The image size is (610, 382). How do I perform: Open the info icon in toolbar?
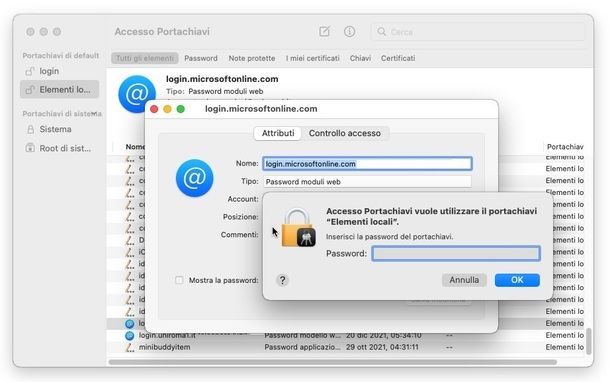coord(349,32)
